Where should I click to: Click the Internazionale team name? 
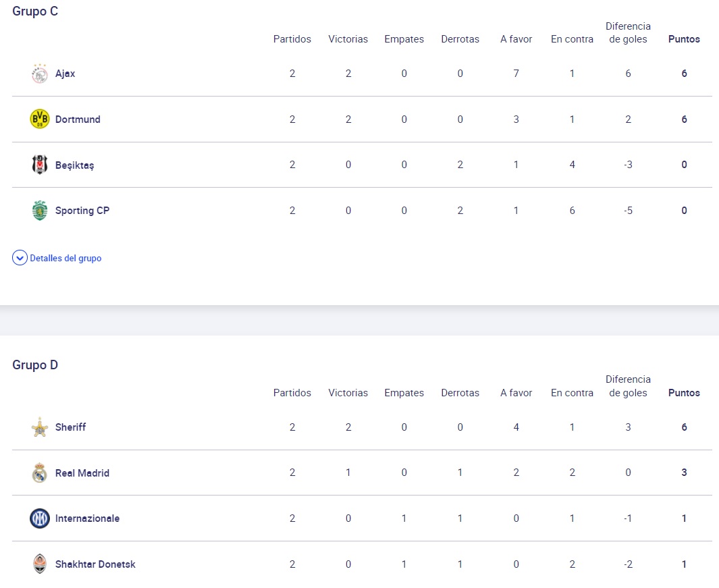(87, 518)
